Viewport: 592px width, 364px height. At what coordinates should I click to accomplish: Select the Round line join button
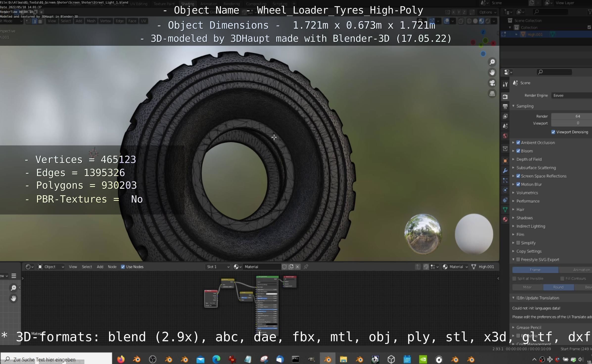(x=558, y=287)
